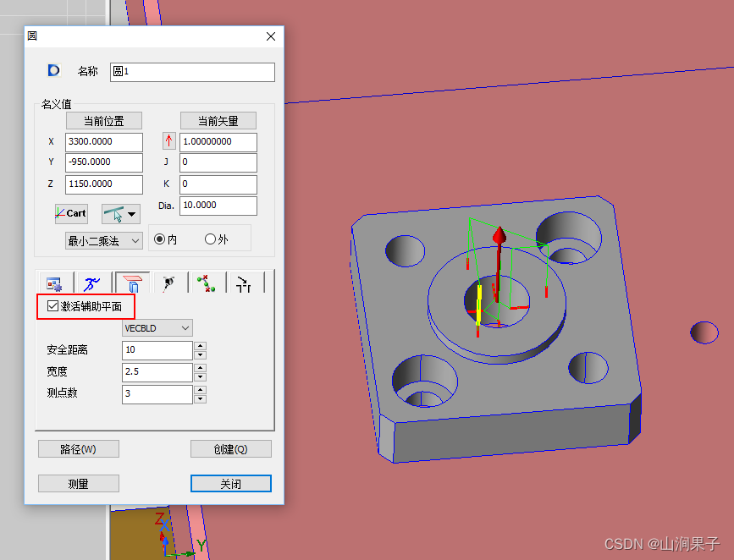Click the I vector field 1.00000000
The height and width of the screenshot is (560, 734).
pos(218,142)
